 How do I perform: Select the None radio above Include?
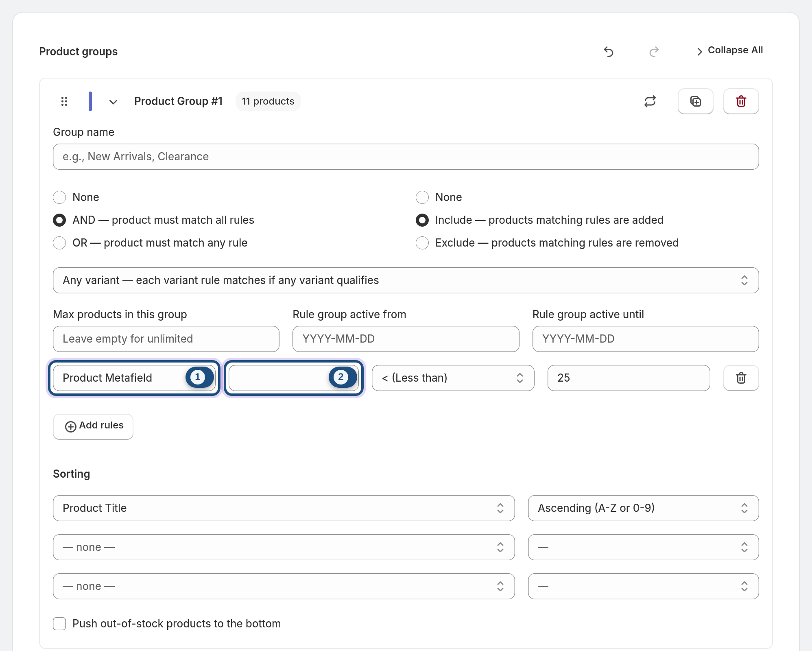pyautogui.click(x=422, y=197)
